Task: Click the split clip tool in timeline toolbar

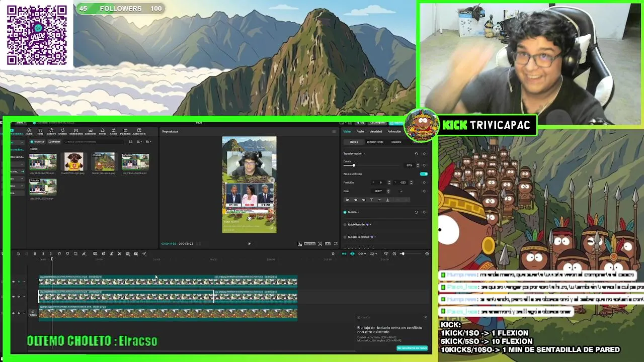Action: coord(35,253)
